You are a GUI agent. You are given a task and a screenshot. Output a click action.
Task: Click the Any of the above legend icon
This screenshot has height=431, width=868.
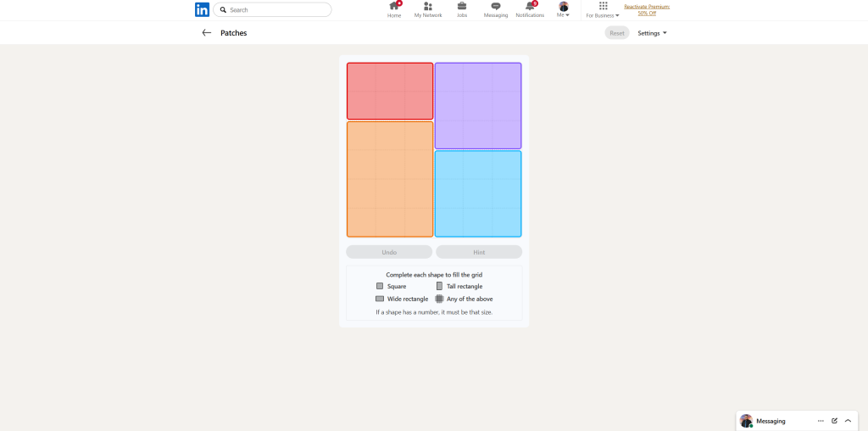[440, 299]
